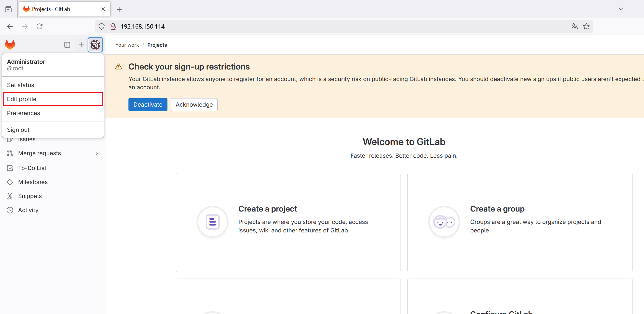Click Welcome to GitLab heading
Image resolution: width=644 pixels, height=314 pixels.
[x=404, y=142]
